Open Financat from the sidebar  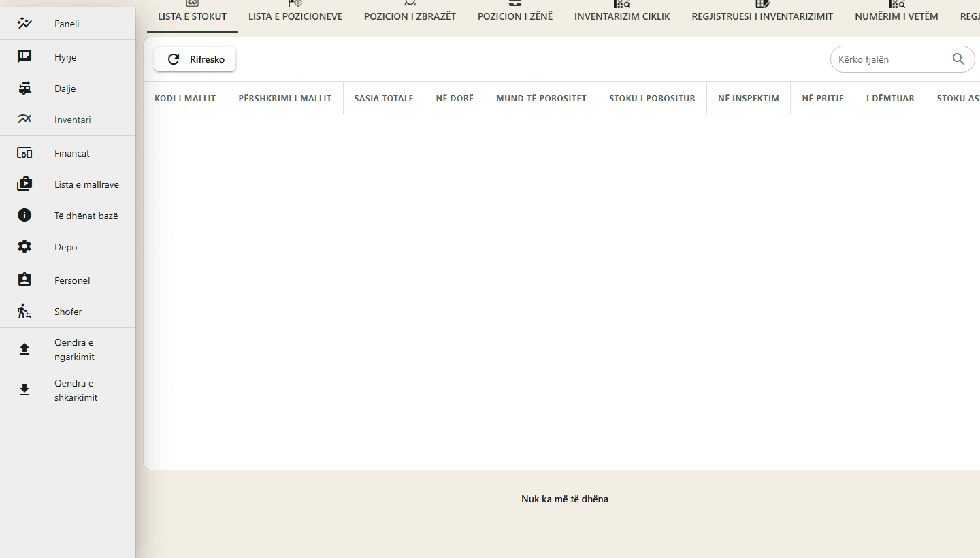point(68,153)
